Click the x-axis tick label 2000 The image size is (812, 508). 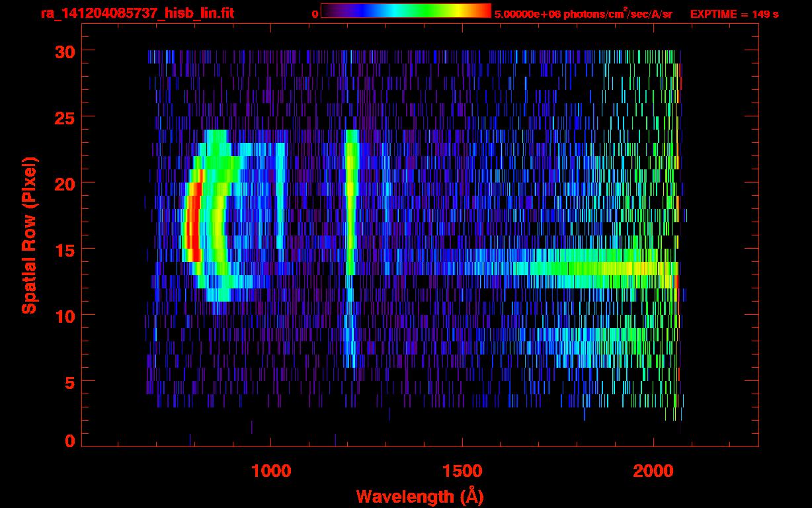click(x=653, y=470)
